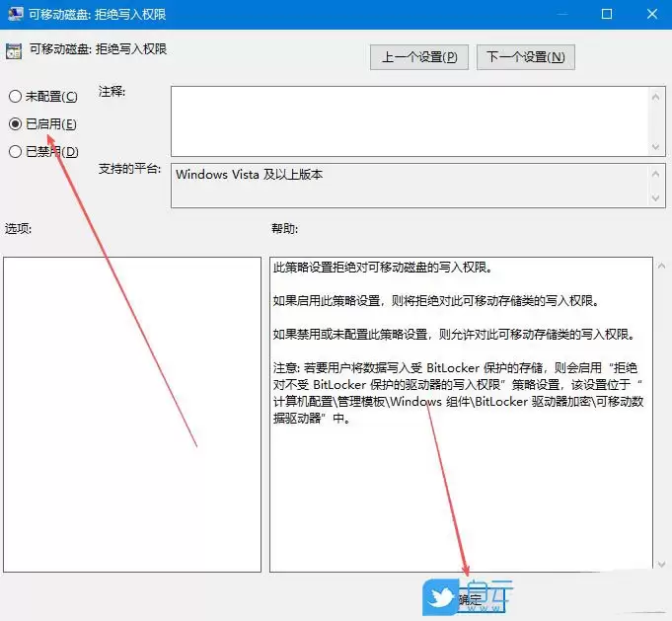The width and height of the screenshot is (672, 621).
Task: Click the policy setting icon beside heading
Action: point(14,51)
